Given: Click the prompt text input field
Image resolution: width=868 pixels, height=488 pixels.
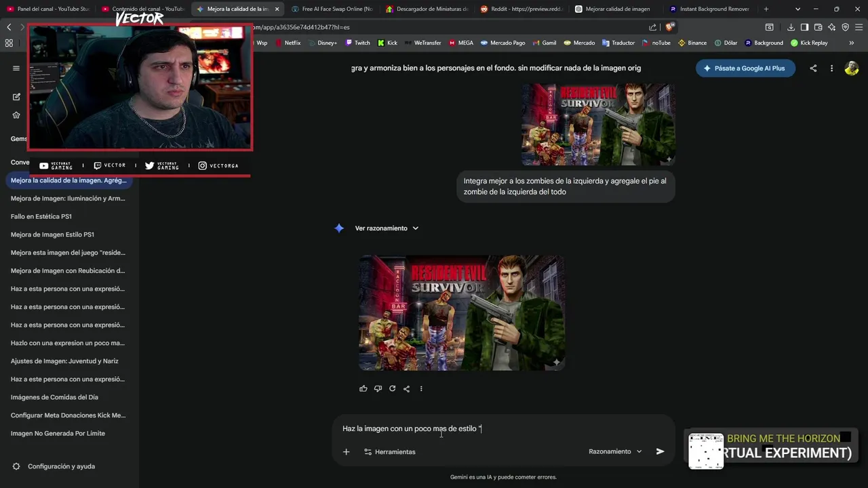Looking at the screenshot, I should [x=503, y=428].
